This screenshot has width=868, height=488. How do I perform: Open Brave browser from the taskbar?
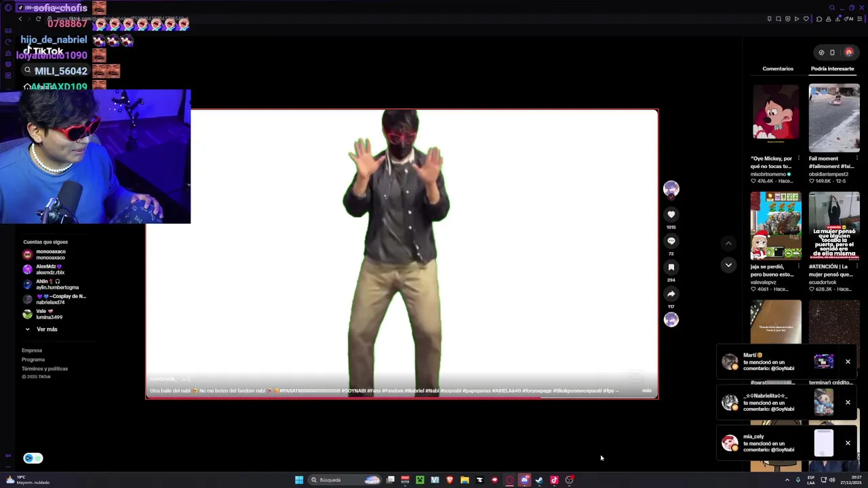pyautogui.click(x=450, y=480)
